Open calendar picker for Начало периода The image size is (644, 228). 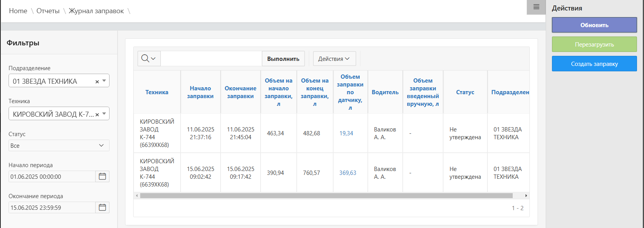point(102,176)
